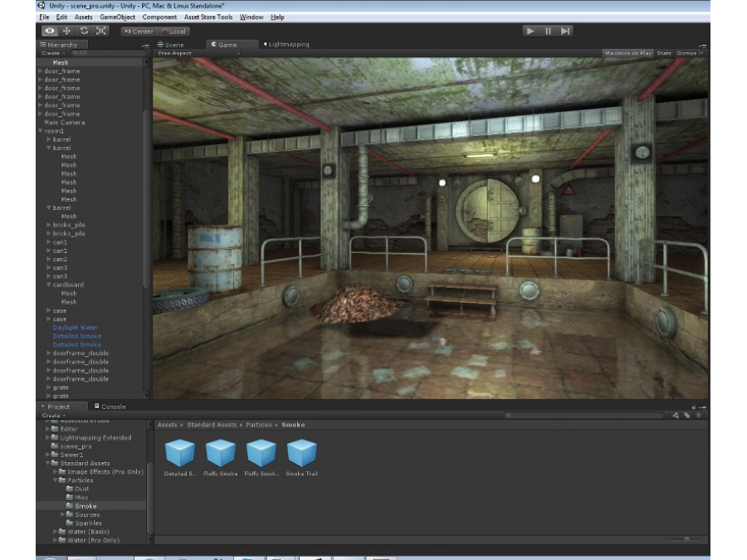The width and height of the screenshot is (747, 560).
Task: Open the Component menu
Action: [x=159, y=17]
